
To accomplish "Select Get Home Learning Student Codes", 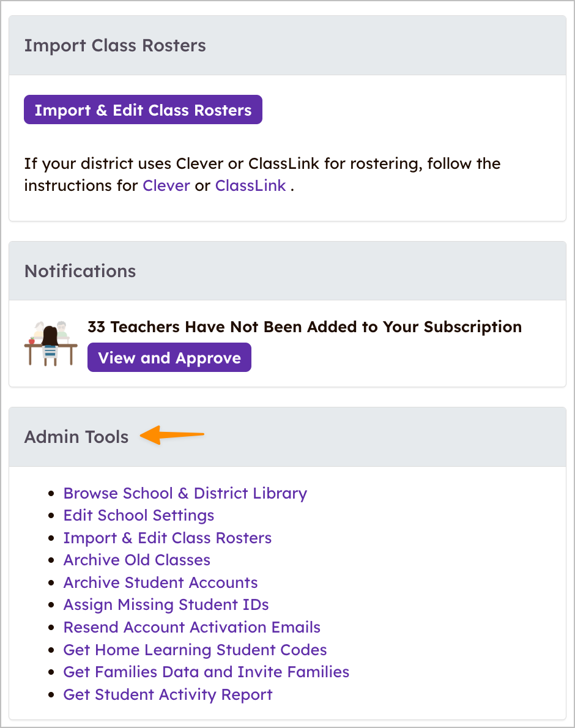I will 195,650.
